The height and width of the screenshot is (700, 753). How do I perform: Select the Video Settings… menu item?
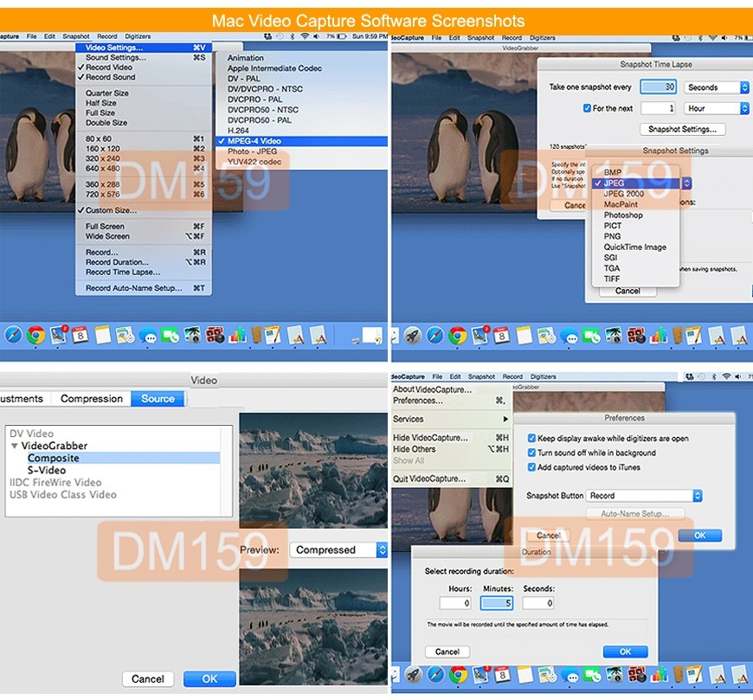[x=143, y=48]
